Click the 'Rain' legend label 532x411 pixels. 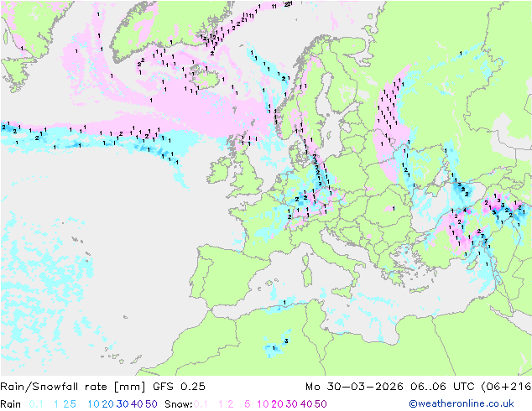pyautogui.click(x=11, y=404)
